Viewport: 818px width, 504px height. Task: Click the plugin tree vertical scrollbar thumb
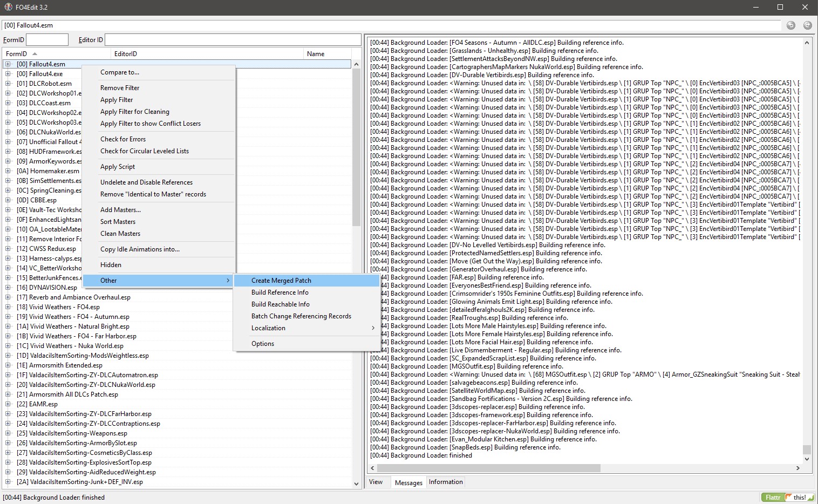tap(356, 147)
